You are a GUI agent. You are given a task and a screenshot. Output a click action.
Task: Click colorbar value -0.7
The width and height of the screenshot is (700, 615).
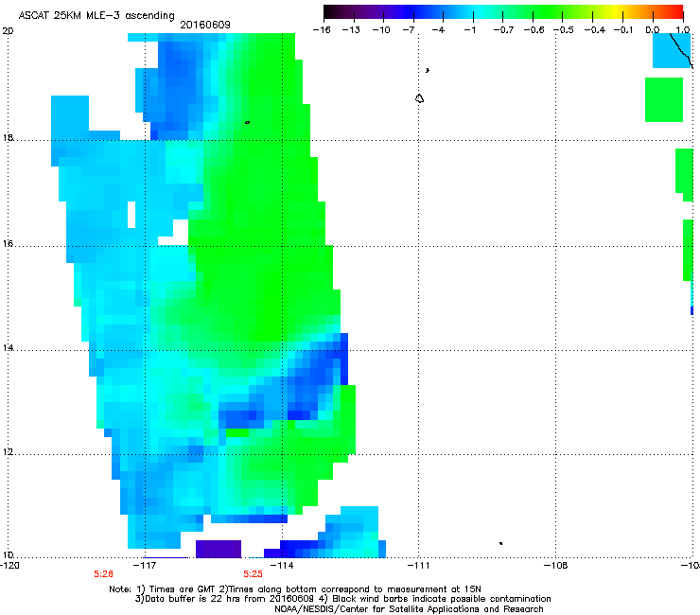[x=503, y=30]
